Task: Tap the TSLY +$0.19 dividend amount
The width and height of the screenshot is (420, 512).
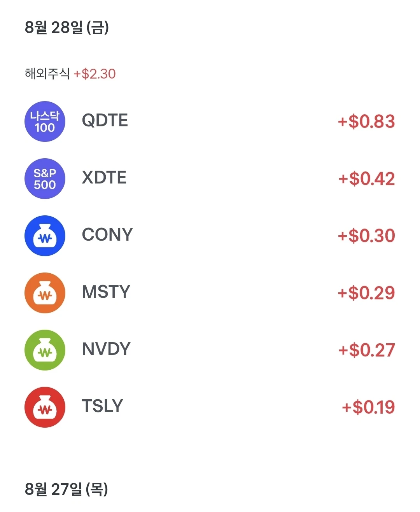Action: coord(368,407)
